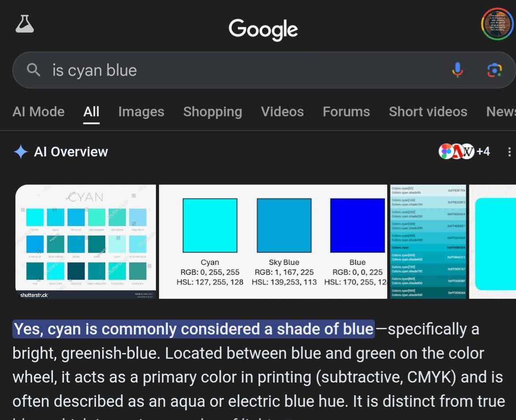Screen dimensions: 516x420
Task: Tap the Google logo
Action: (x=263, y=30)
